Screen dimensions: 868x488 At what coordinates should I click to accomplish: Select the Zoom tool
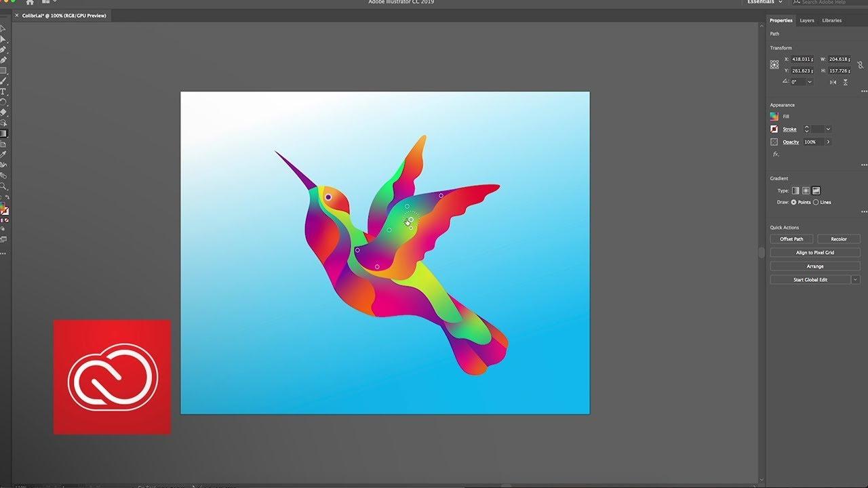pos(3,185)
